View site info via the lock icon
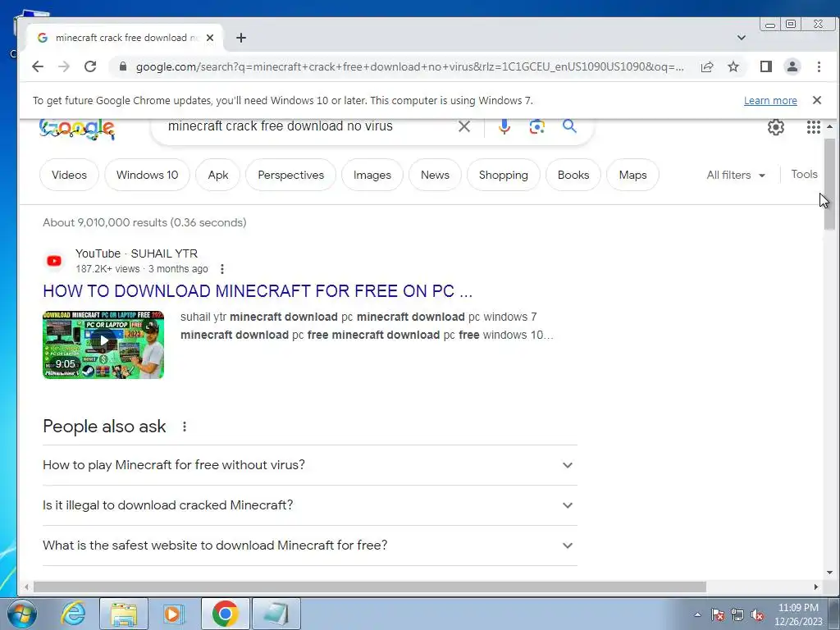The width and height of the screenshot is (840, 630). pyautogui.click(x=123, y=66)
